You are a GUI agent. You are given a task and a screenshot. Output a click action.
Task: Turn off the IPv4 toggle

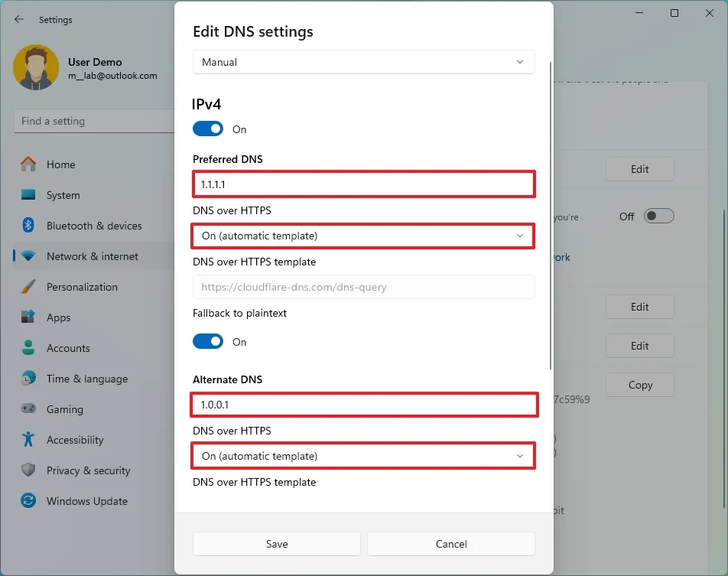click(x=208, y=129)
